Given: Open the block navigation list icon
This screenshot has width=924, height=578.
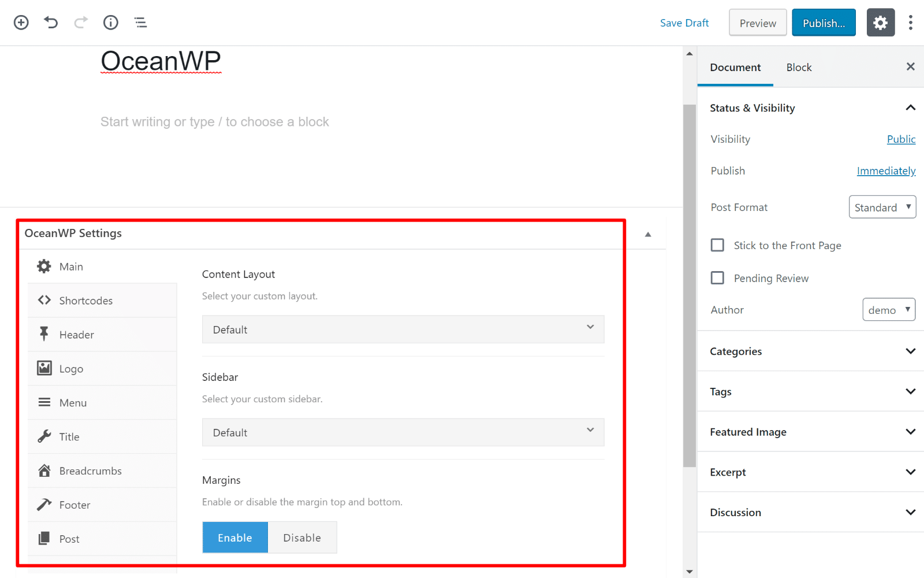Looking at the screenshot, I should pyautogui.click(x=140, y=23).
